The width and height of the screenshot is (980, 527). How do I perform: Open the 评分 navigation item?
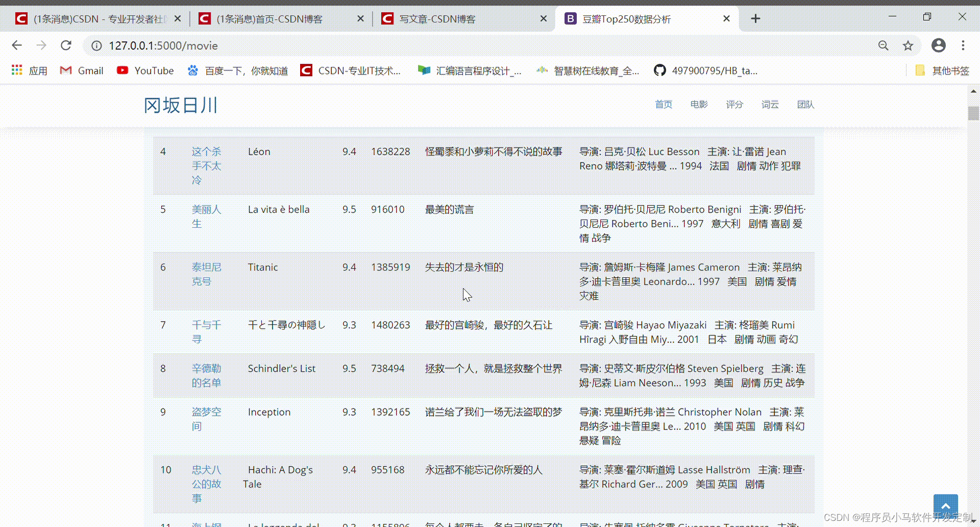734,105
